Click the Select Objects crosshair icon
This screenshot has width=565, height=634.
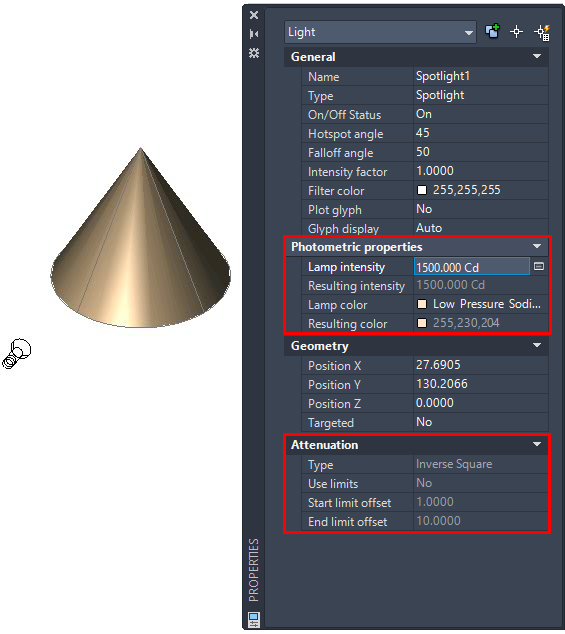click(x=516, y=32)
